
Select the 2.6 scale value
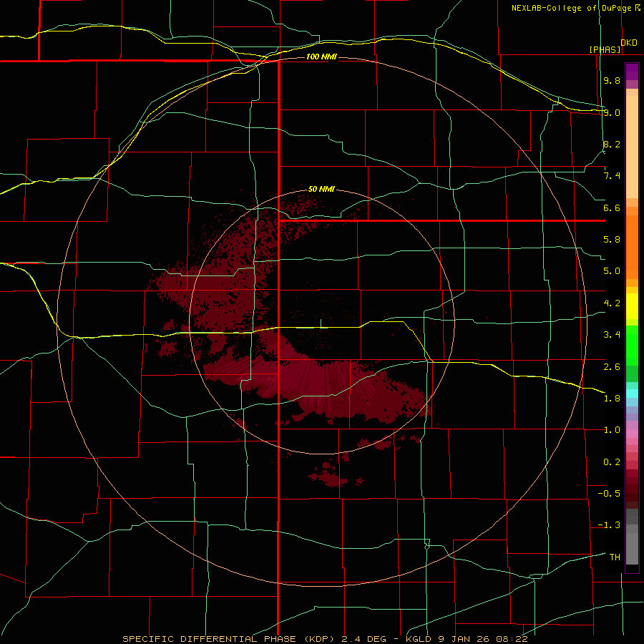[612, 367]
